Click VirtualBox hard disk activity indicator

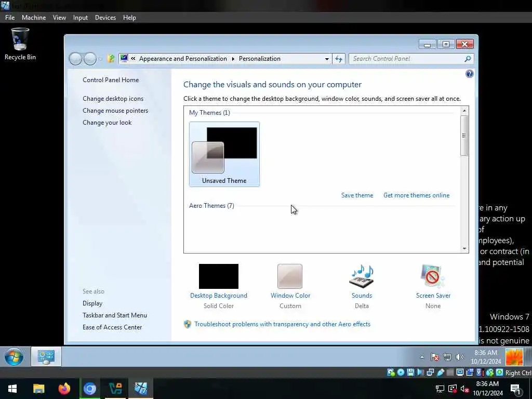pos(391,373)
